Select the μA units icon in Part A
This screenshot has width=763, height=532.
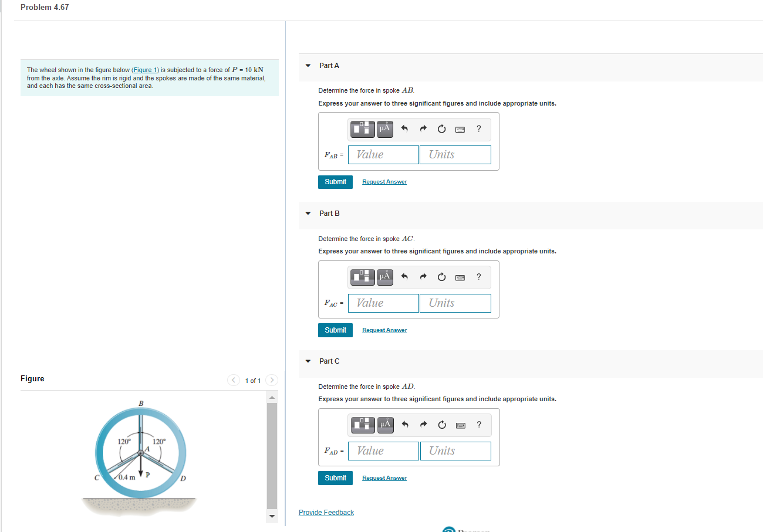(385, 129)
